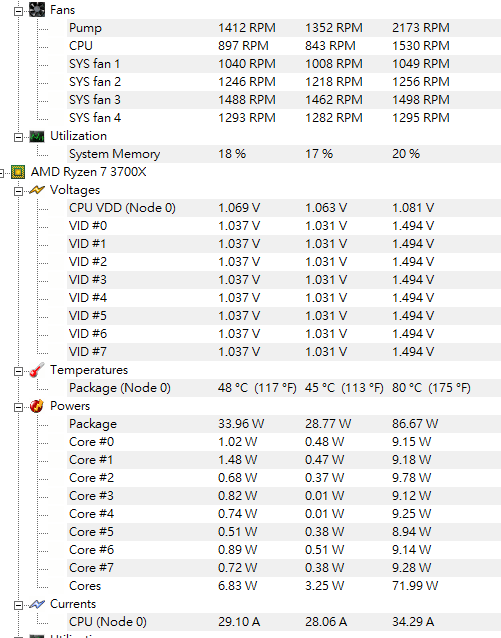Image resolution: width=501 pixels, height=638 pixels.
Task: Select the Voltages tree label
Action: pyautogui.click(x=75, y=190)
